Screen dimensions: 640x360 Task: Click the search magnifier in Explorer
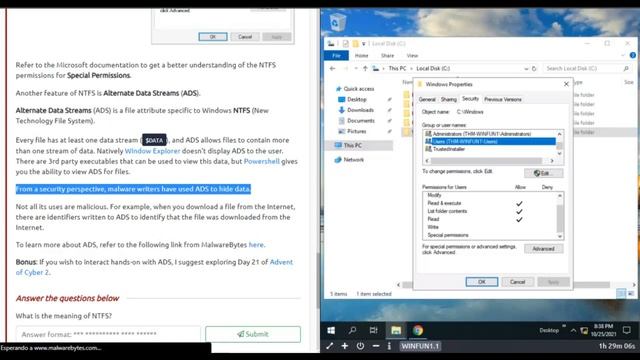click(x=626, y=69)
